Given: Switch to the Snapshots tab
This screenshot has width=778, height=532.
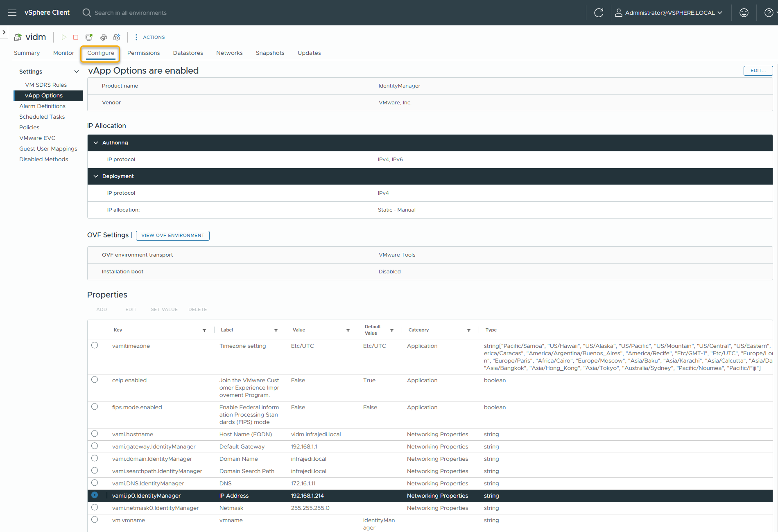Looking at the screenshot, I should point(270,53).
